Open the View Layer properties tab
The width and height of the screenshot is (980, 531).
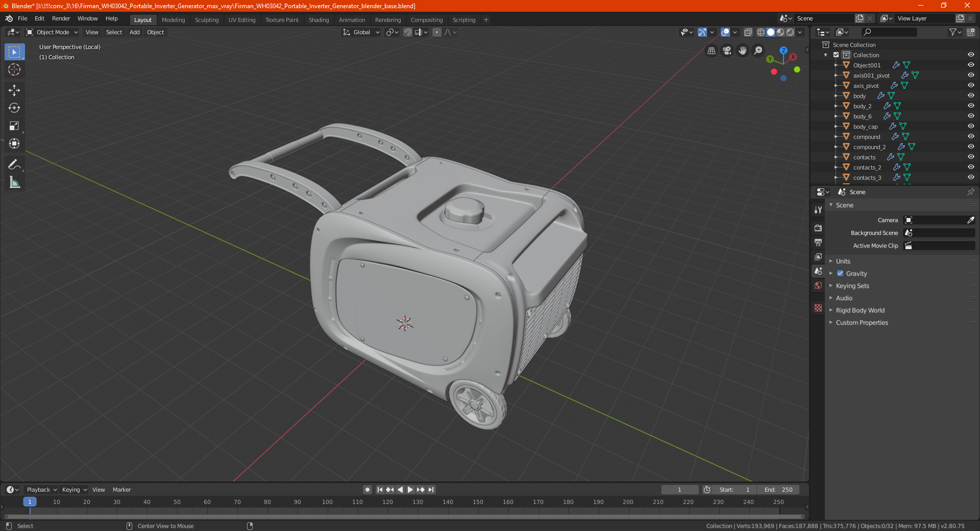[x=818, y=256]
